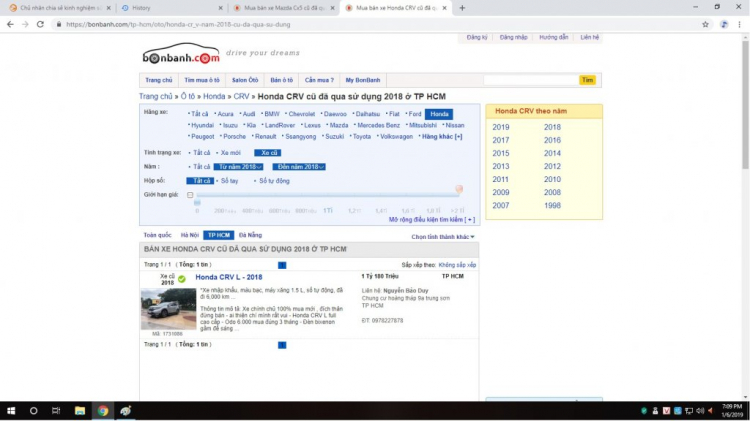Open the Trang chủ menu item

click(158, 80)
